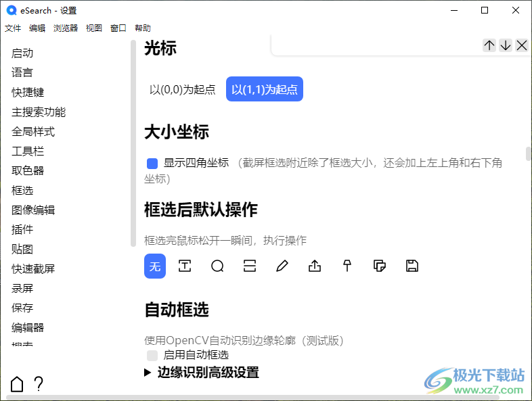Jump to 语言 settings section

(22, 72)
